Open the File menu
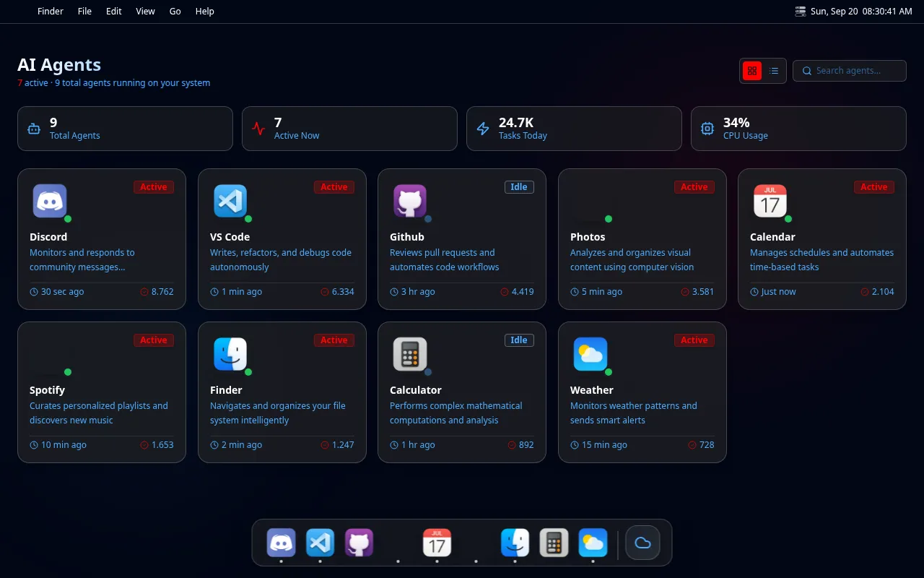Viewport: 924px width, 578px height. click(x=84, y=12)
